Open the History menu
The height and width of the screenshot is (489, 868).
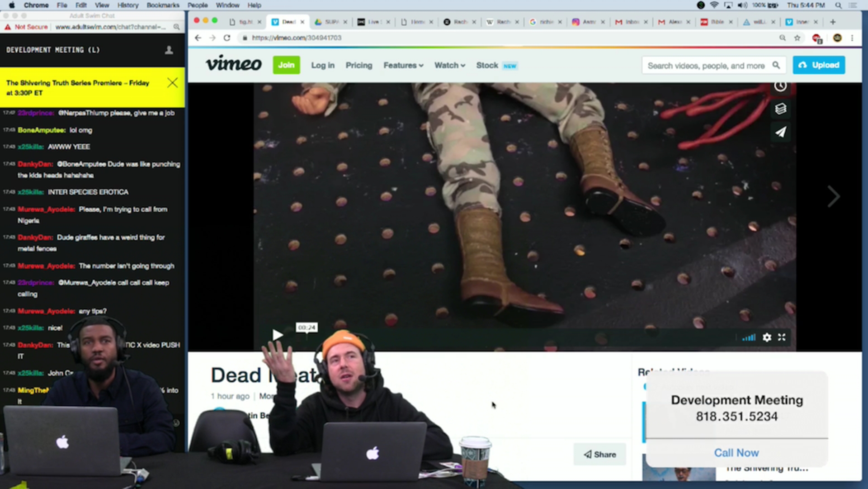(x=128, y=5)
